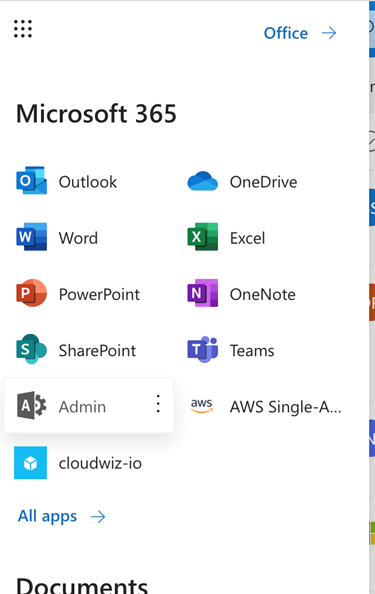375x594 pixels.
Task: Launch OneDrive from the cloud icon
Action: 203,181
